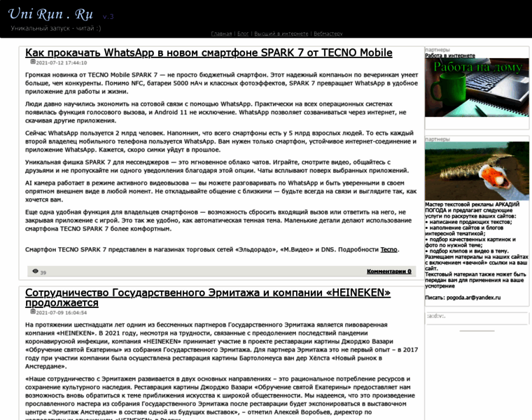The image size is (532, 420).
Task: Click the date text 2021-07-09 16:04:54
Action: (x=62, y=313)
